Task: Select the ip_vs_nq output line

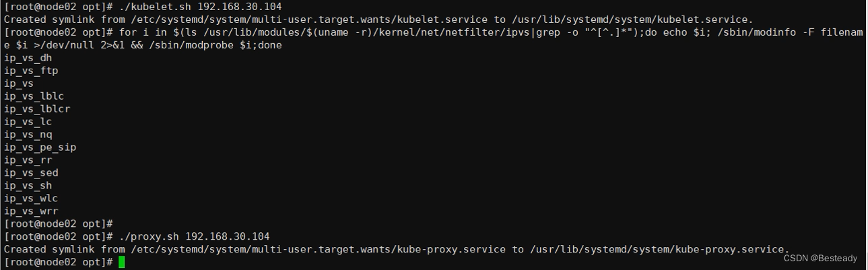Action: (x=28, y=135)
